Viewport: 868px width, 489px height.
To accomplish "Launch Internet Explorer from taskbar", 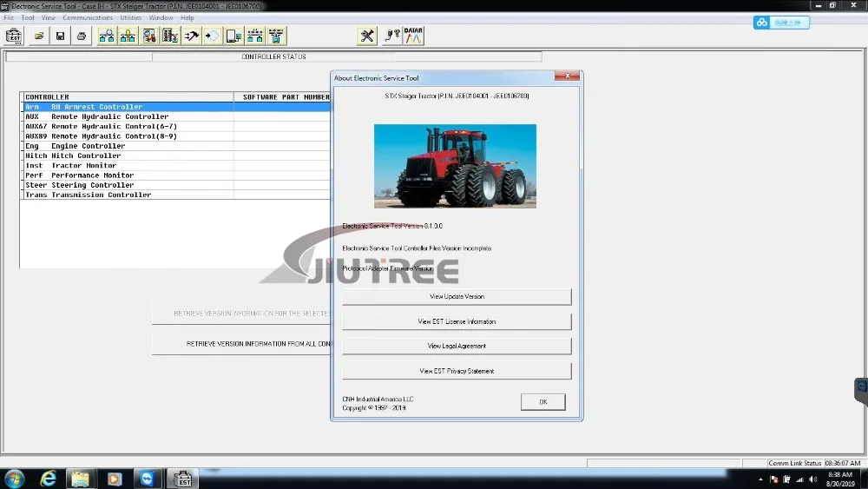I will pos(48,479).
